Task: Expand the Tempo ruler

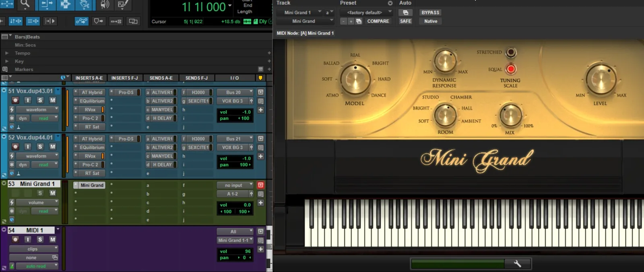Action: point(6,53)
